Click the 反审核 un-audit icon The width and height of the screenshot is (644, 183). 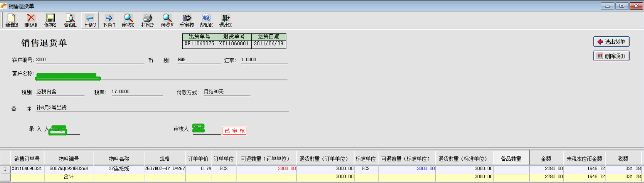[186, 21]
